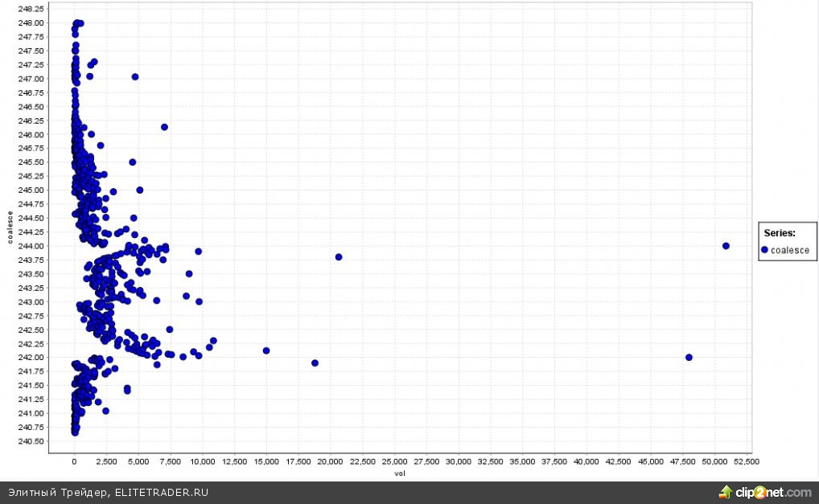Click the 248.00 y-axis label
This screenshot has height=504, width=819.
click(x=31, y=23)
